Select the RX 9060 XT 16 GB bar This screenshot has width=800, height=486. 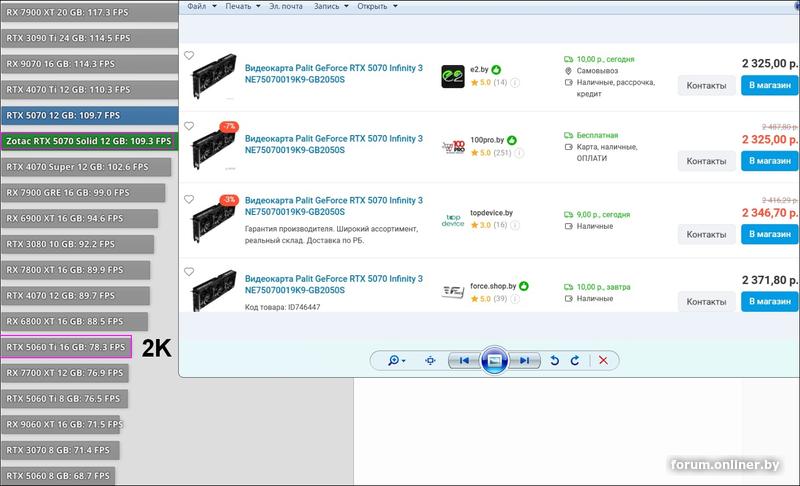[x=60, y=424]
